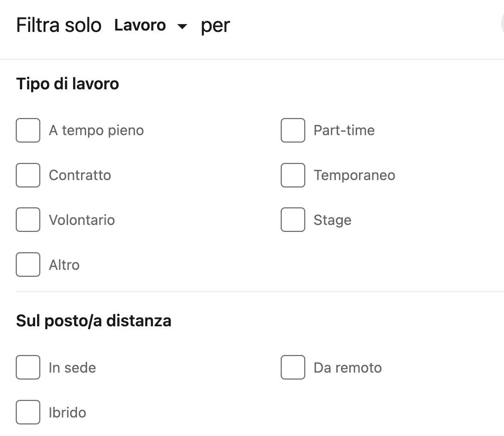Click the "Part-time" label next to its checkbox

point(344,130)
